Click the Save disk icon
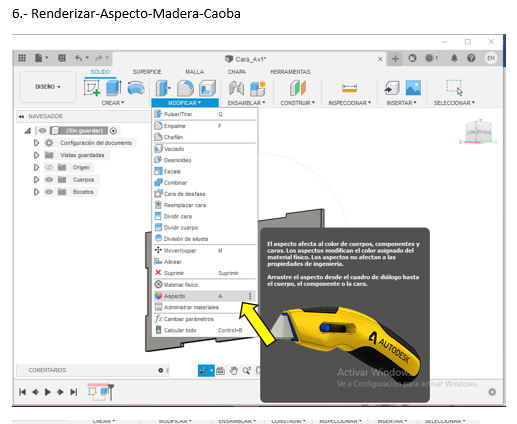 62,58
